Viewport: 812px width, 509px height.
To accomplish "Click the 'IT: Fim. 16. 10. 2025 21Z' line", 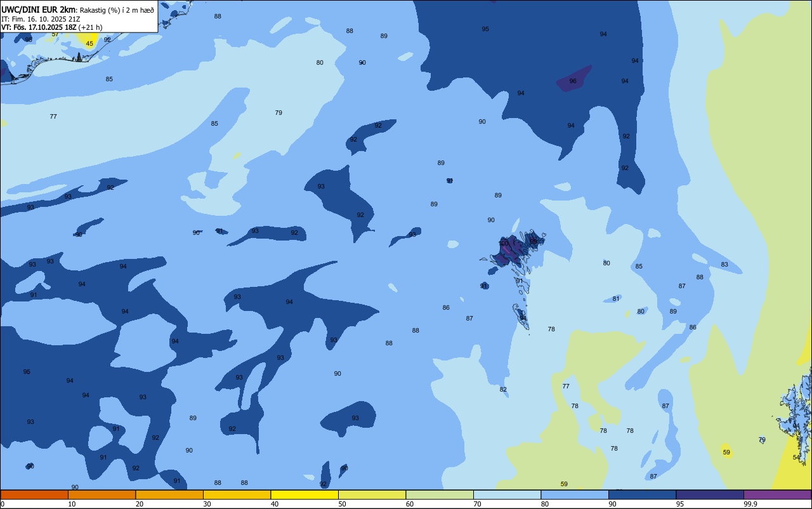I will (41, 19).
